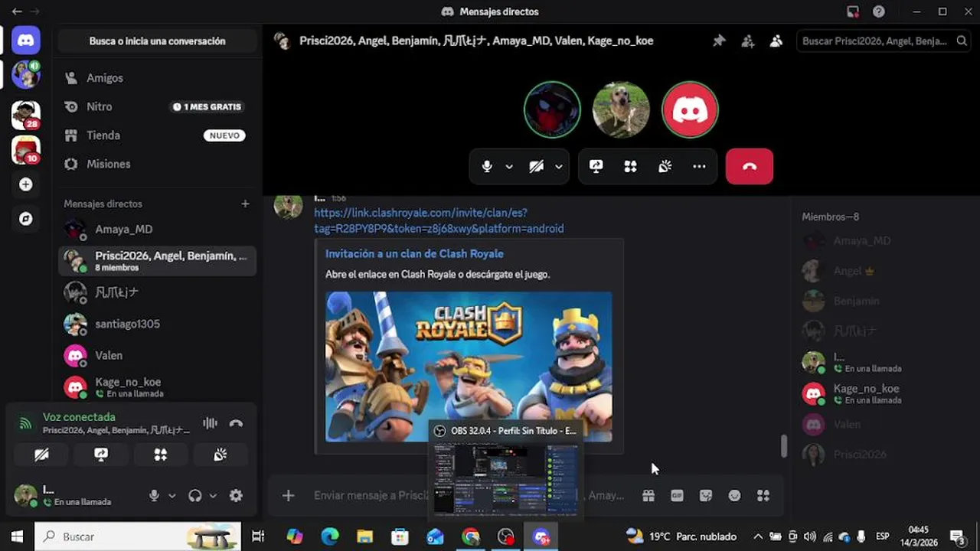Viewport: 980px width, 551px height.
Task: Click the Buscar Prisci2026 search field
Action: point(884,41)
